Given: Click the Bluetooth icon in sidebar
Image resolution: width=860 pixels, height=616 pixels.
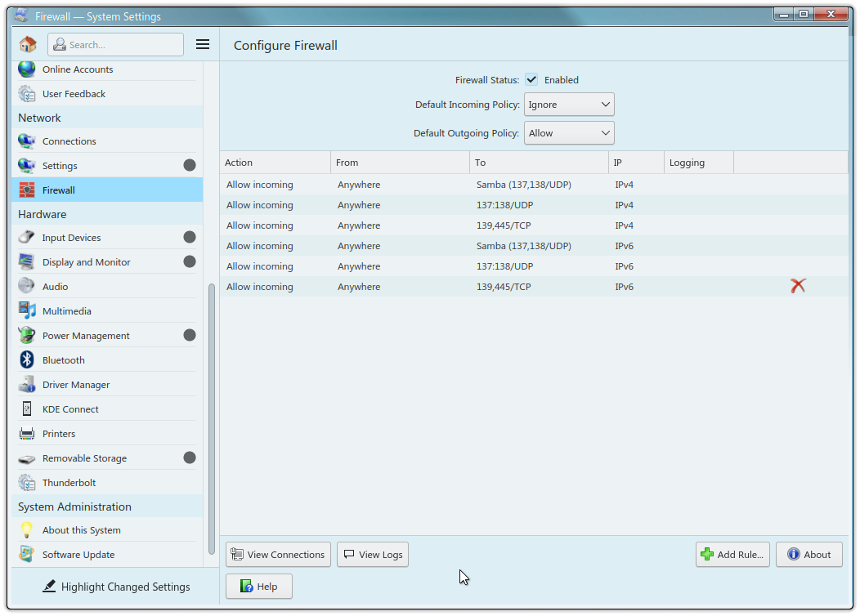Looking at the screenshot, I should 27,360.
